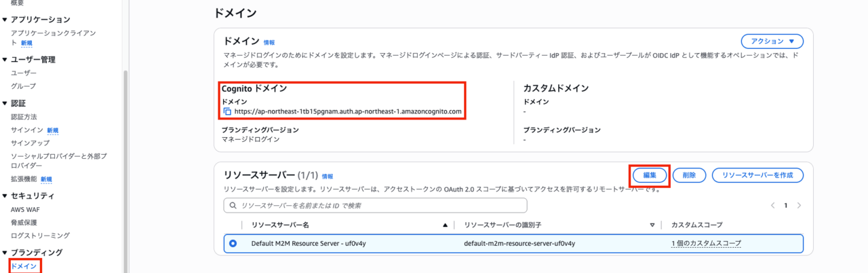The image size is (868, 273).
Task: Open ユーザー in the sidebar
Action: (x=24, y=73)
